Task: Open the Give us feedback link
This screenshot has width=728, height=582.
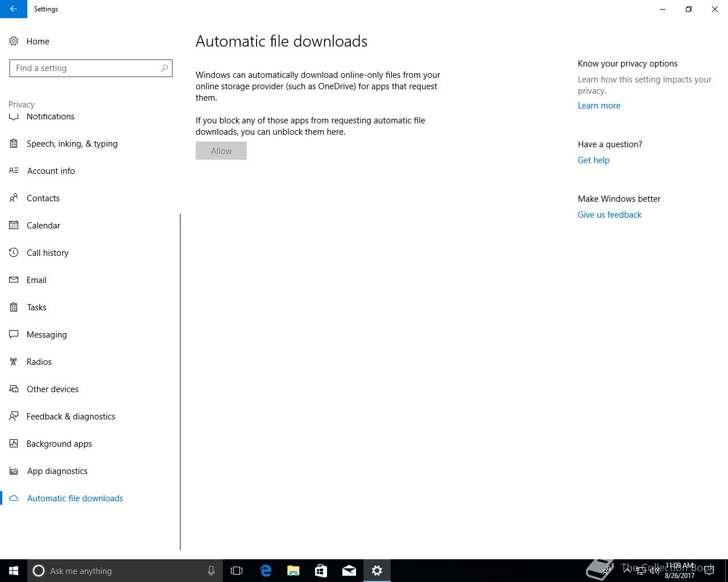Action: [610, 215]
